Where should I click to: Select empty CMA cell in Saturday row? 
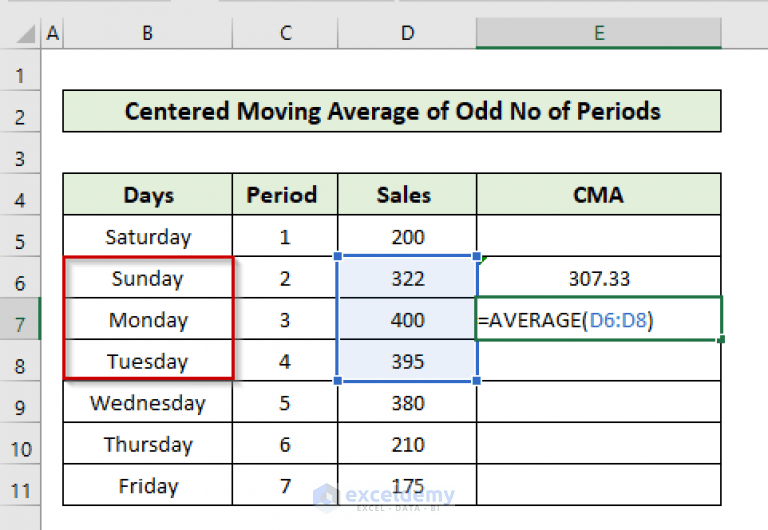tap(599, 236)
